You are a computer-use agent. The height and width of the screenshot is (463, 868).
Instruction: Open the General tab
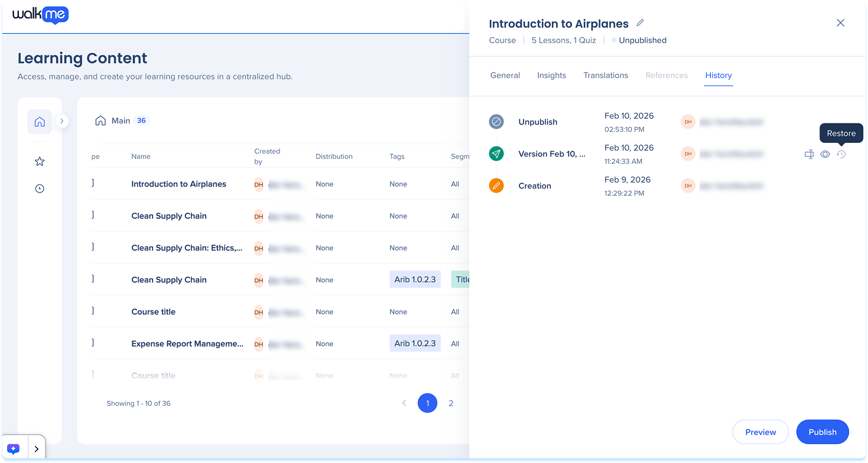pyautogui.click(x=505, y=76)
